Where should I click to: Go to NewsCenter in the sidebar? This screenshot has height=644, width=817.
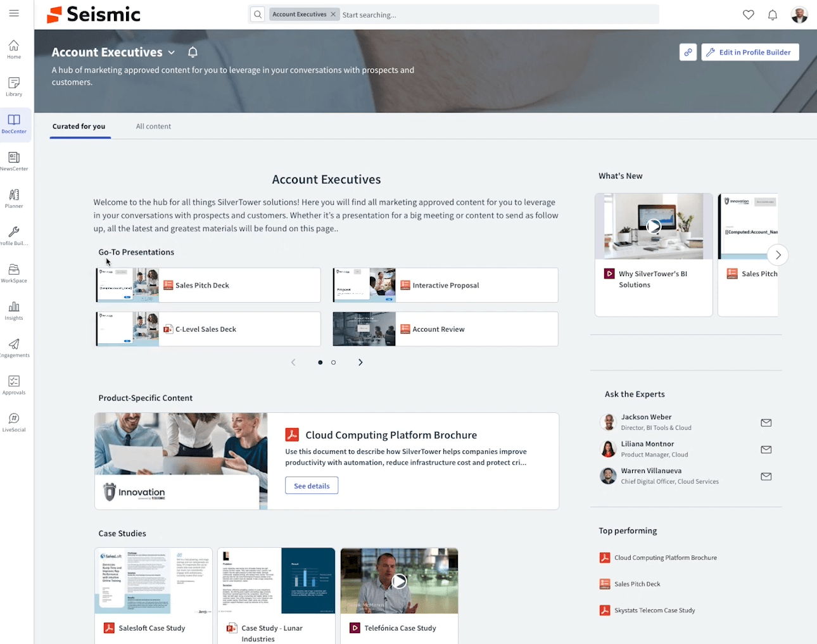pyautogui.click(x=14, y=161)
